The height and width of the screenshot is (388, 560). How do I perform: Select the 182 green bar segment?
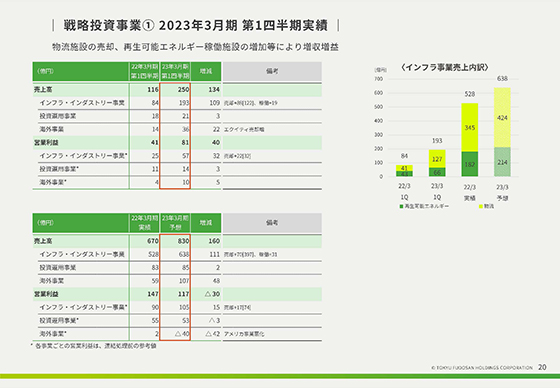(x=470, y=164)
